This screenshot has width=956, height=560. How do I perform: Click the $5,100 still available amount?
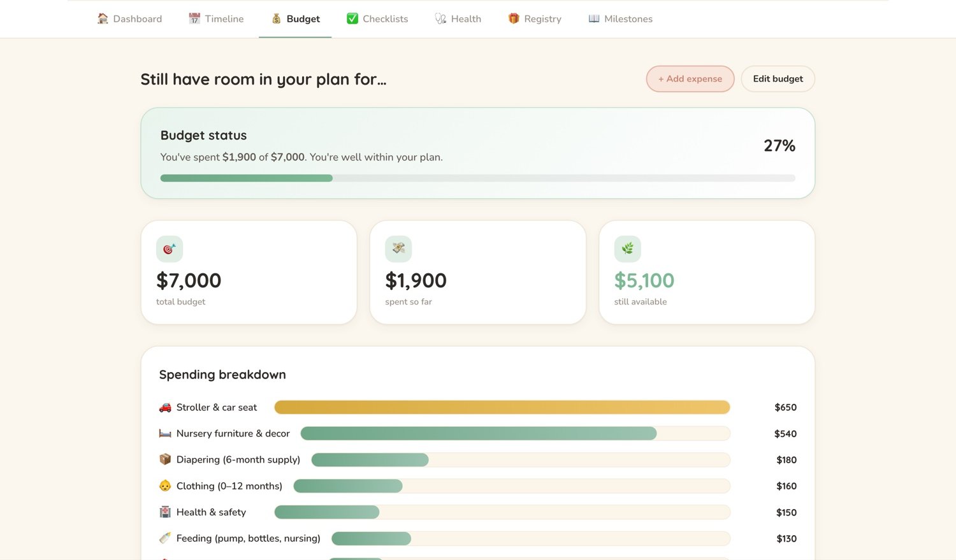pos(644,280)
